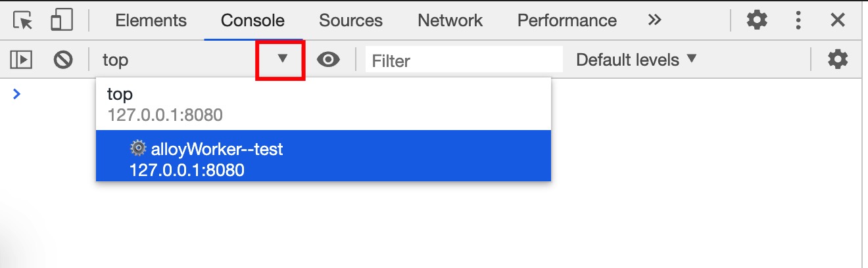
Task: Open console settings gear beside levels
Action: coord(838,60)
